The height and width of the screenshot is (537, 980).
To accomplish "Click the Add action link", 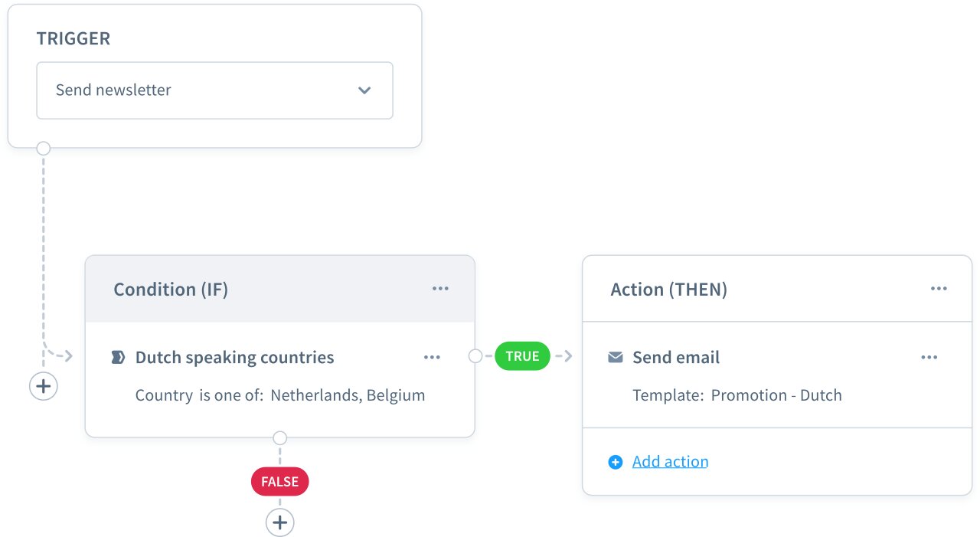I will pyautogui.click(x=670, y=462).
